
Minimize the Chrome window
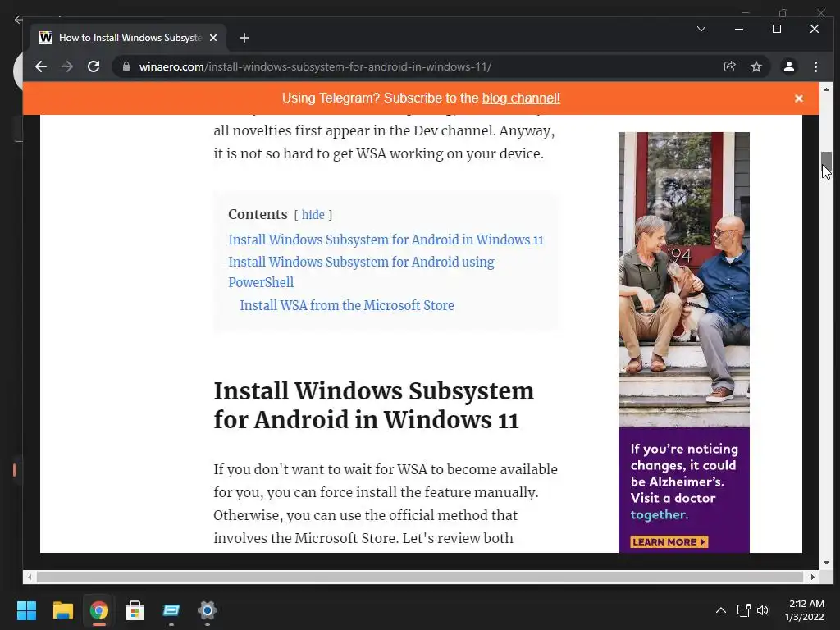[x=739, y=29]
